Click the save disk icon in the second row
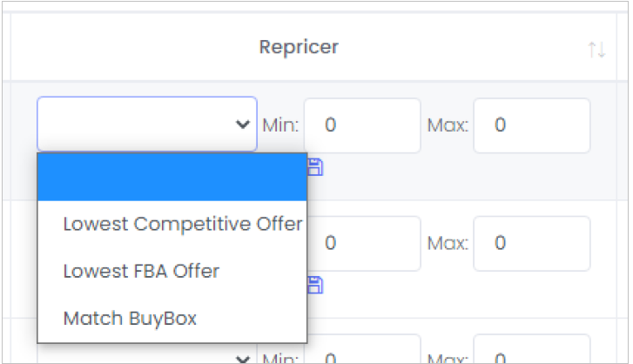This screenshot has width=633, height=364. coord(315,285)
